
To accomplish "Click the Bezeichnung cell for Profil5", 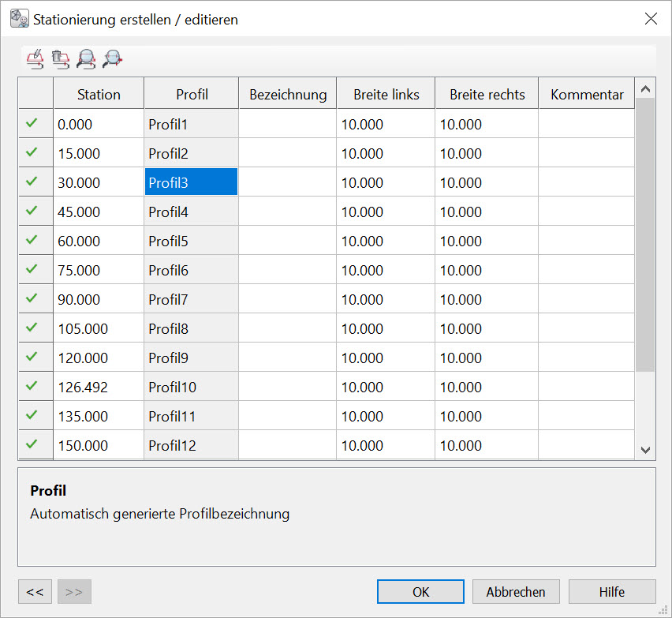I will (x=287, y=241).
